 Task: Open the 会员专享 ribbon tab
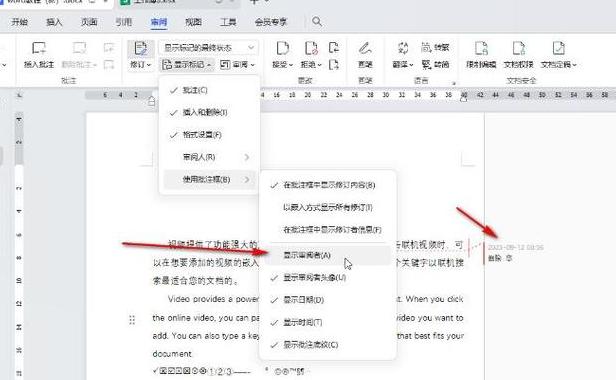[x=271, y=22]
